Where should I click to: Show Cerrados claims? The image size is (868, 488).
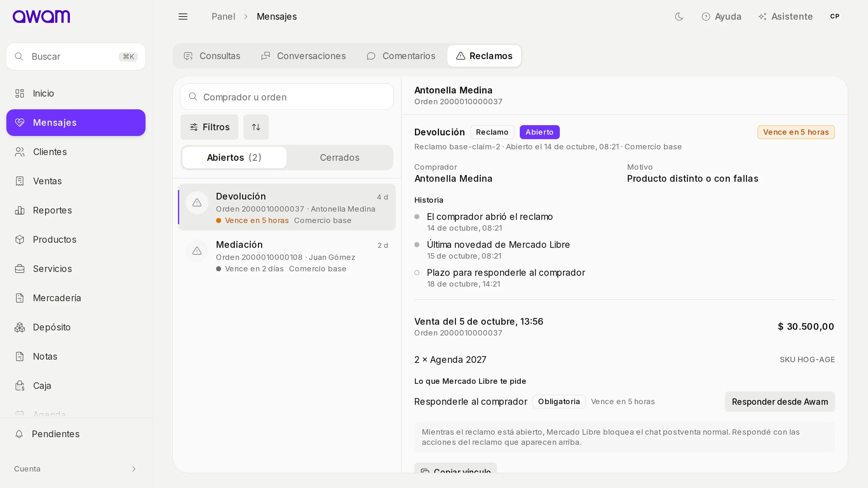[x=340, y=158]
